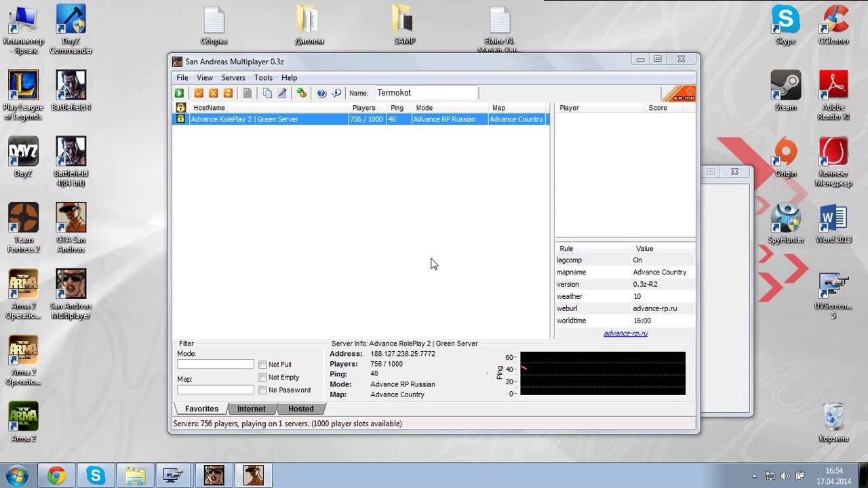Click the blue Help Topics question icon
The width and height of the screenshot is (868, 488).
tap(321, 94)
